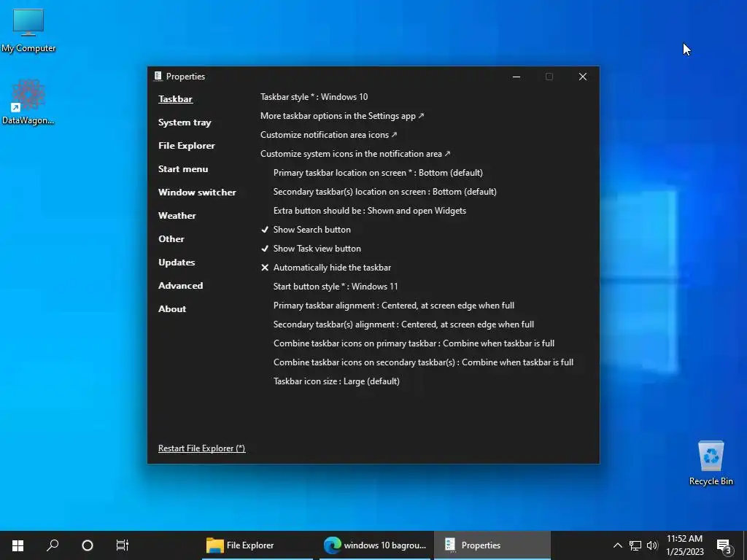The width and height of the screenshot is (747, 560).
Task: Switch to Edge 'windows 10 bagrou...' taskbar window
Action: (375, 545)
